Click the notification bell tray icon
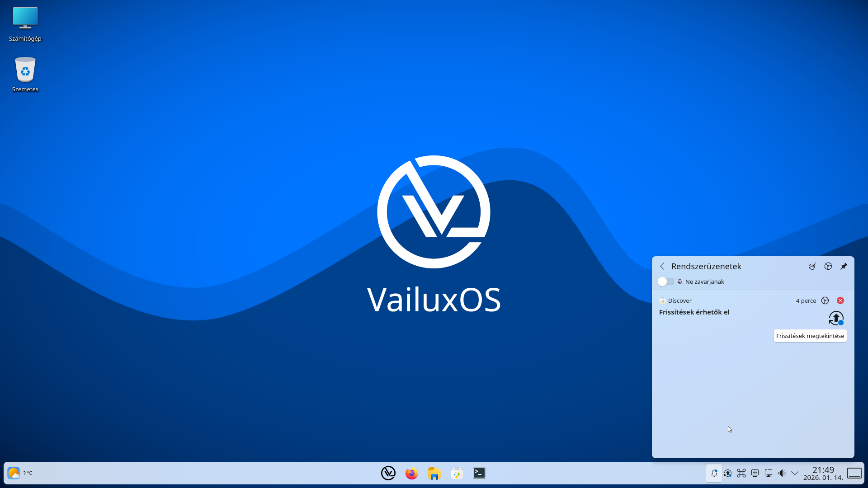The image size is (868, 488). 714,473
